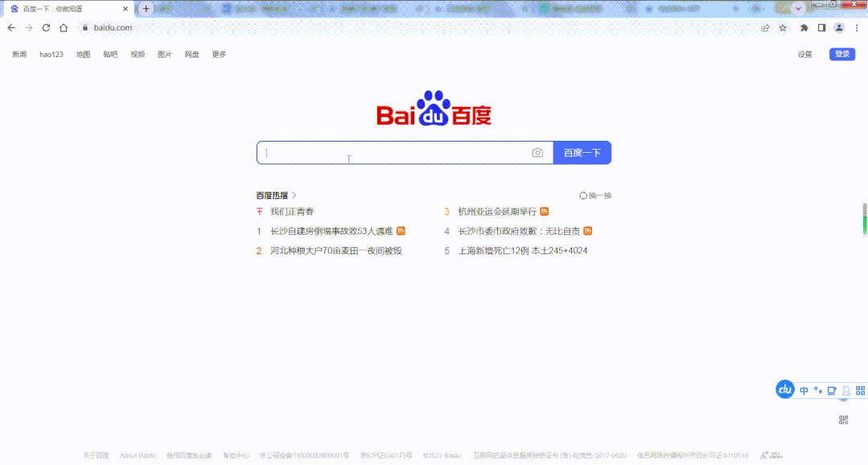Bookmark this page with the star icon

[783, 27]
